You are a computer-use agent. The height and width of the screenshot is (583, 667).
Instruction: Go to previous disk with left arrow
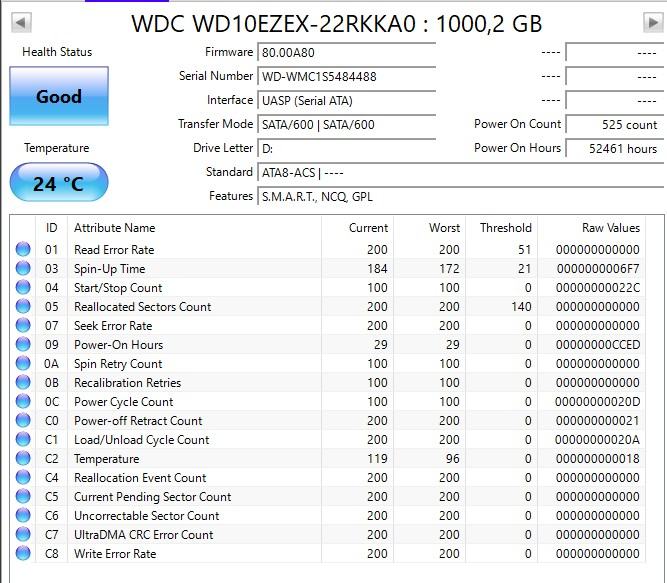click(21, 23)
